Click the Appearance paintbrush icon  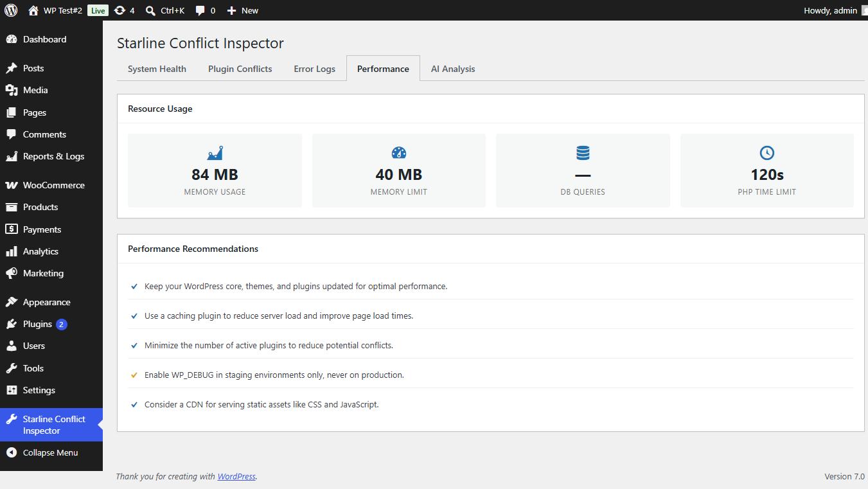point(12,302)
